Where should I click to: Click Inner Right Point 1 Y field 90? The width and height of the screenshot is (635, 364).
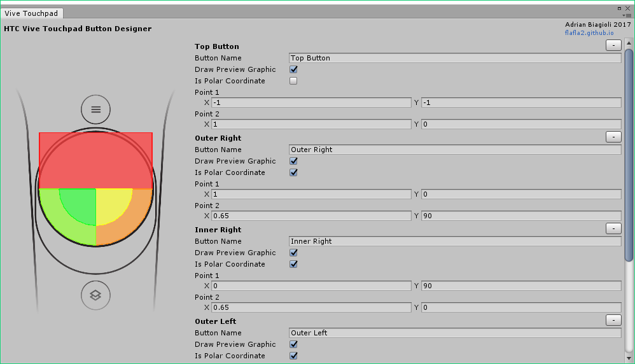pos(521,286)
